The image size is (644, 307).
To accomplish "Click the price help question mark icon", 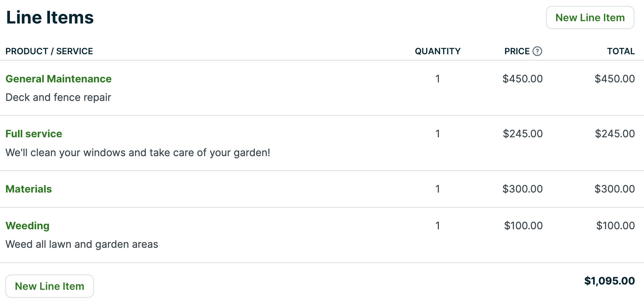I will tap(537, 51).
